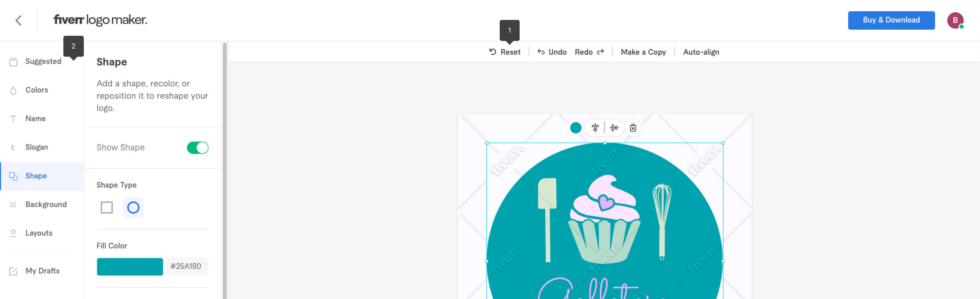
Task: Select the circle shape type
Action: coord(133,208)
